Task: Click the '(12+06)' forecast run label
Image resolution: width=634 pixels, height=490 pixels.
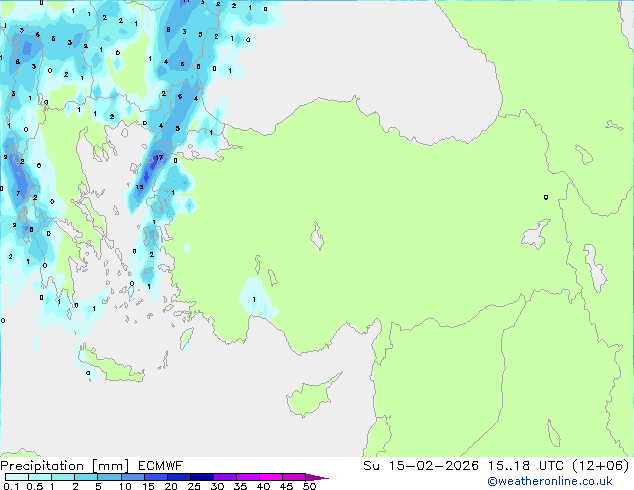Action: [x=601, y=466]
